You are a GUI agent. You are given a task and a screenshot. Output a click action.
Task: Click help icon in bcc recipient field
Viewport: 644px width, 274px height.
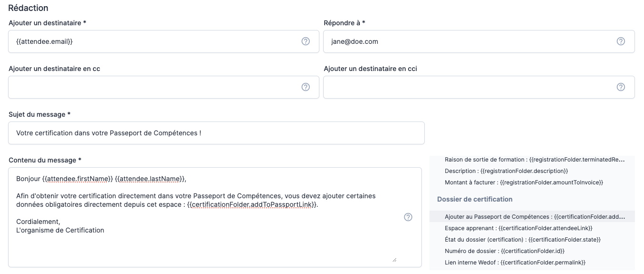tap(621, 87)
